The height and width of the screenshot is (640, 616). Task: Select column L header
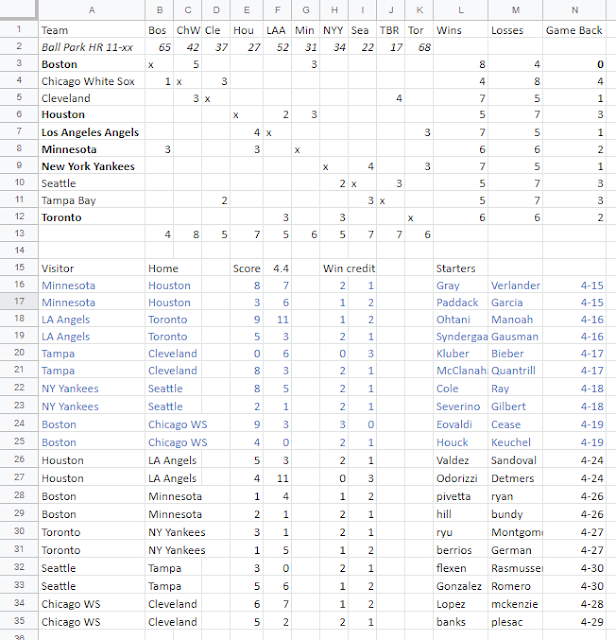click(x=460, y=10)
